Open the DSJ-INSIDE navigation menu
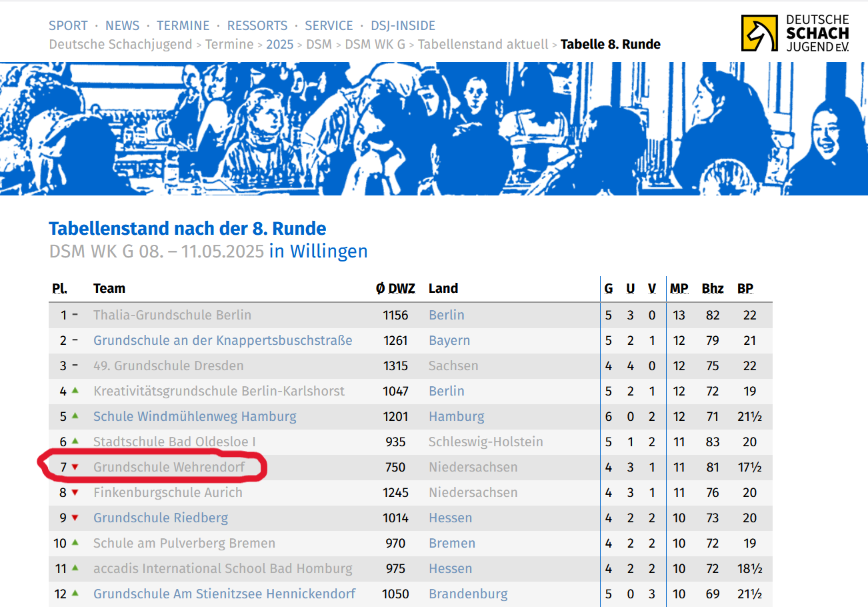This screenshot has height=607, width=868. tap(397, 26)
